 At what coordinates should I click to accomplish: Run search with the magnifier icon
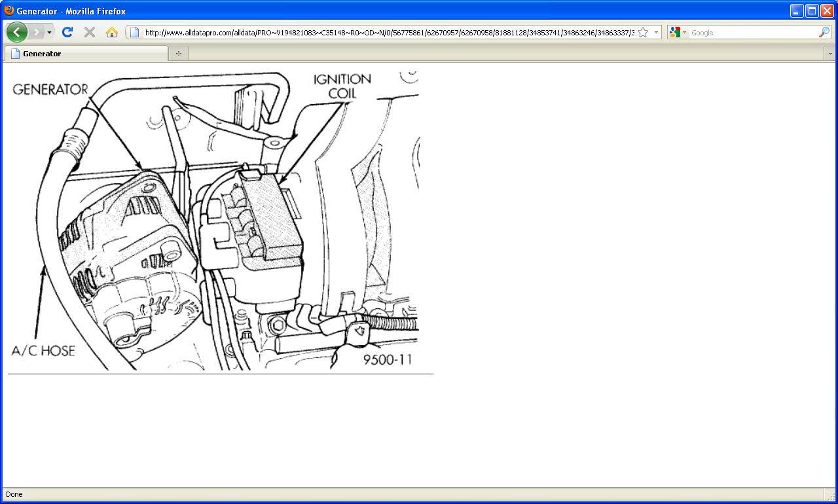coord(824,32)
